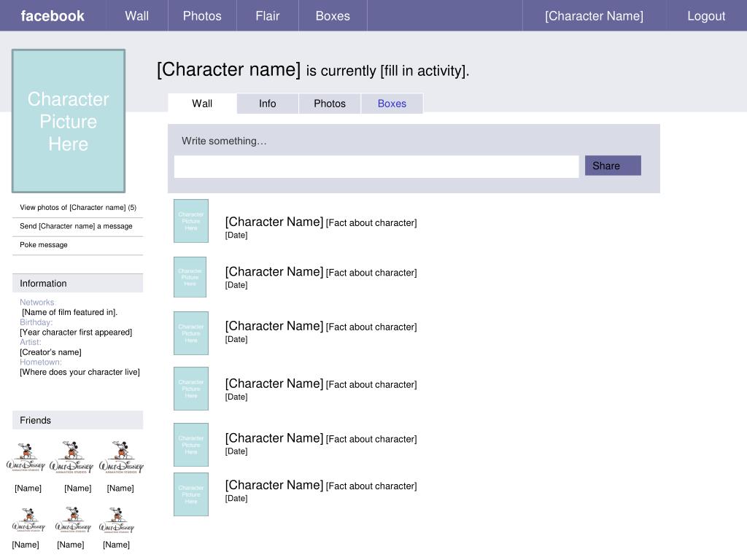Select "[Where does your character live]" text
The width and height of the screenshot is (747, 560).
80,373
